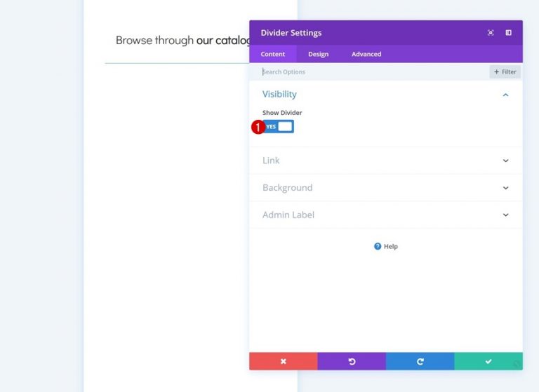Expand the settings modal to fullscreen
Screen dimensions: 539x392
coord(491,33)
